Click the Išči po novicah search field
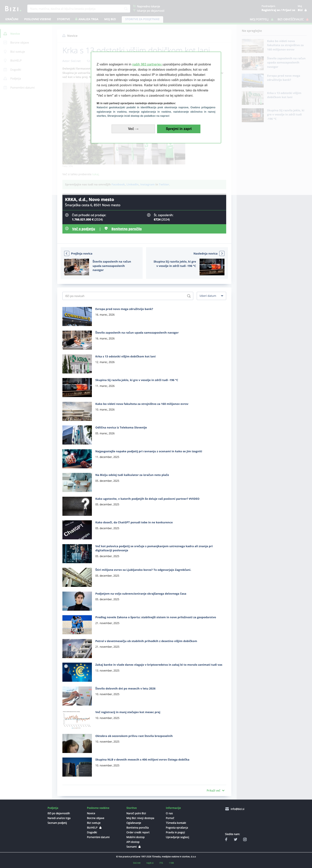312x868 pixels. pos(128,296)
